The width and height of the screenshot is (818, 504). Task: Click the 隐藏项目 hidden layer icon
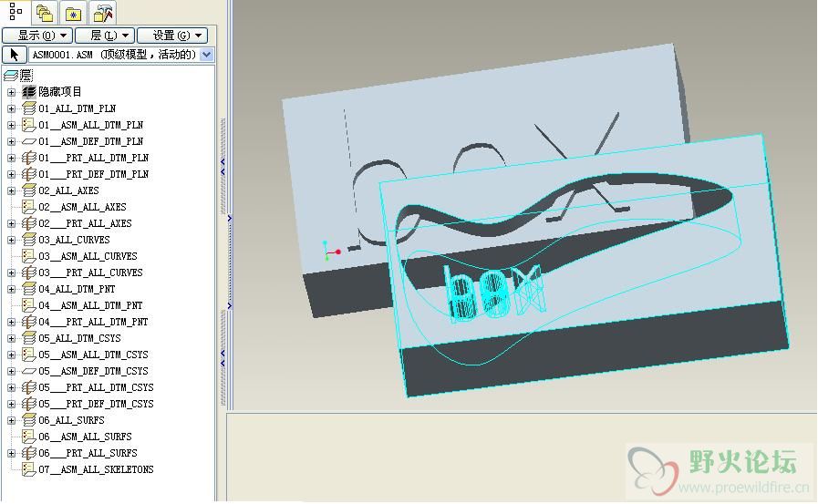[28, 92]
